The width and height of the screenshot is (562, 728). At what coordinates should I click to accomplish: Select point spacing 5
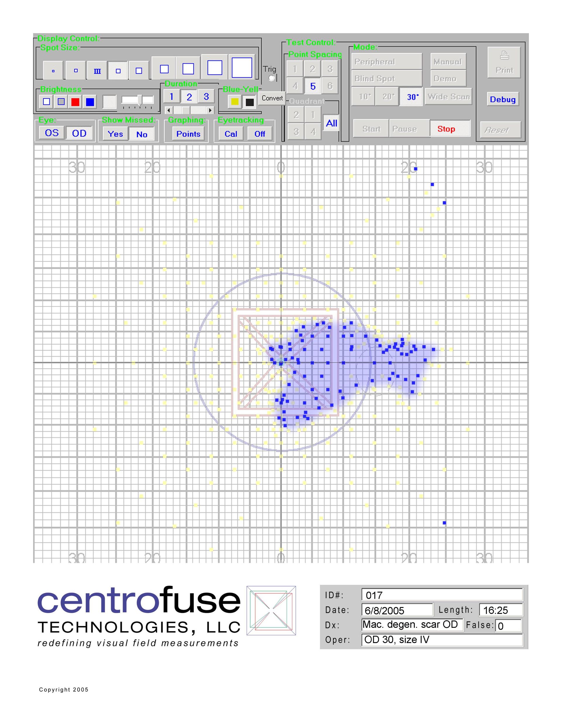pos(313,86)
